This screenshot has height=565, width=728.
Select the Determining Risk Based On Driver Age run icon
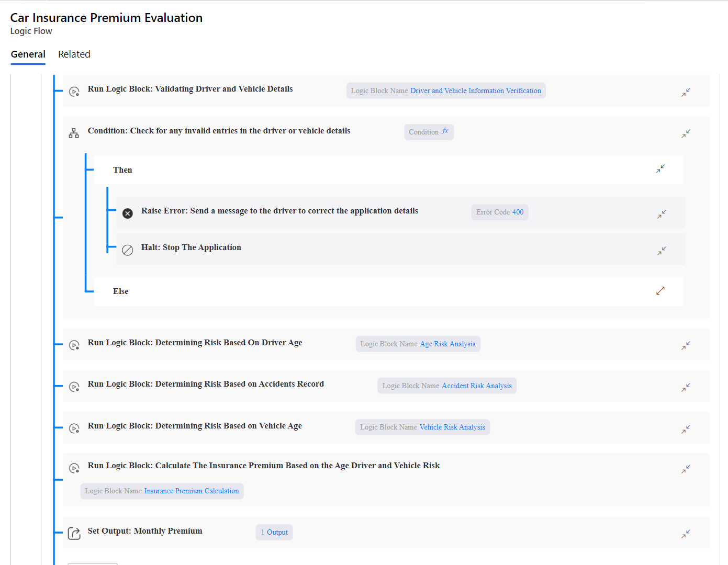click(74, 345)
